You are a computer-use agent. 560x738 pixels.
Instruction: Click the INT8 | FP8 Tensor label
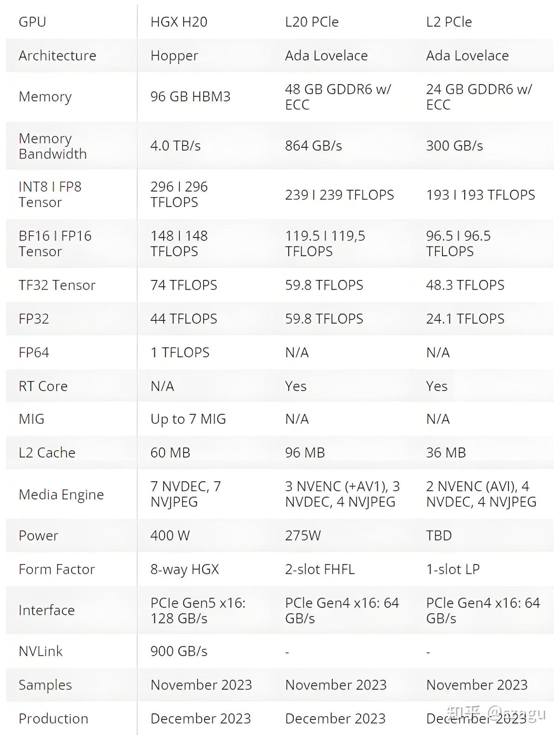(x=50, y=194)
